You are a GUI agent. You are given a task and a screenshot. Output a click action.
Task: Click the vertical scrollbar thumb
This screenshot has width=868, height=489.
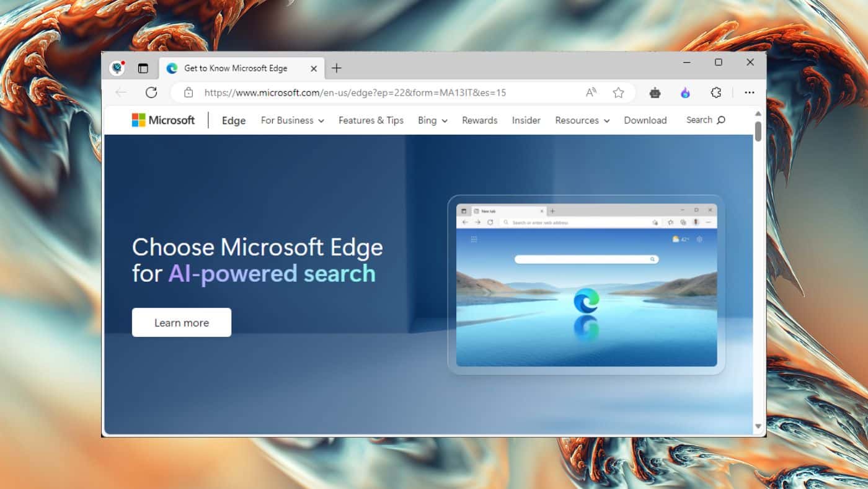(758, 132)
